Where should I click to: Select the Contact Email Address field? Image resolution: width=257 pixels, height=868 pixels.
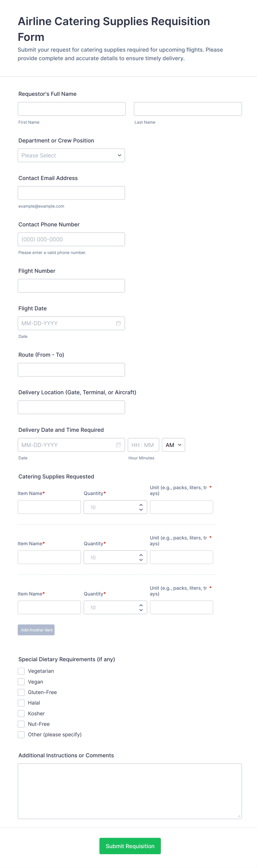[71, 193]
